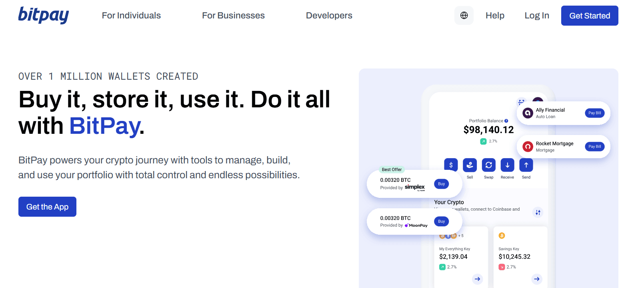The height and width of the screenshot is (288, 644).
Task: Click the Get Started button
Action: [x=590, y=16]
